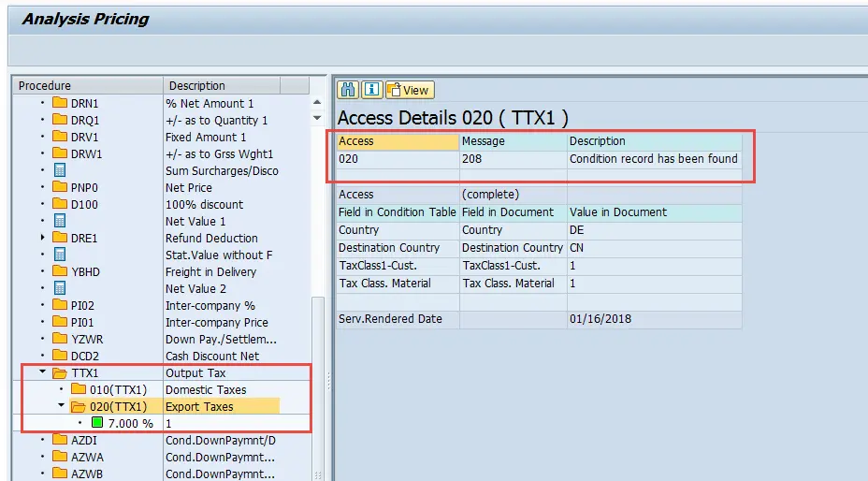Select the DCD2 folder icon
This screenshot has width=868, height=481.
pos(60,356)
